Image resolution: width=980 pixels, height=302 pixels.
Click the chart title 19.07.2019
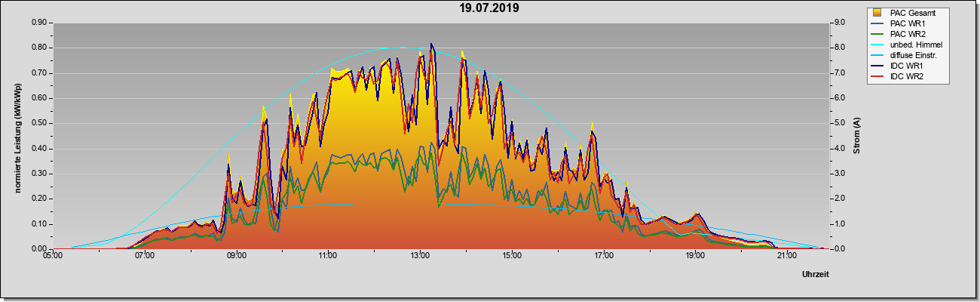pos(489,8)
